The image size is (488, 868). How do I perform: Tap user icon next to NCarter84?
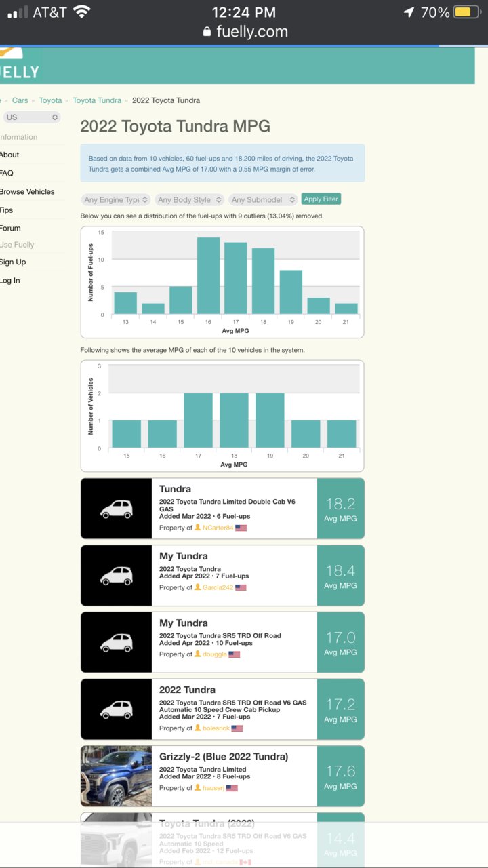tap(198, 528)
